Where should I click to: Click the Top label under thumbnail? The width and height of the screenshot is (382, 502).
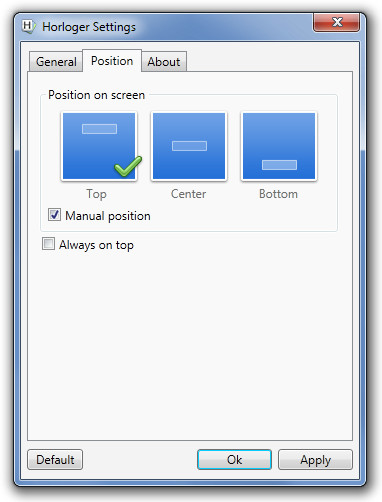tap(97, 194)
